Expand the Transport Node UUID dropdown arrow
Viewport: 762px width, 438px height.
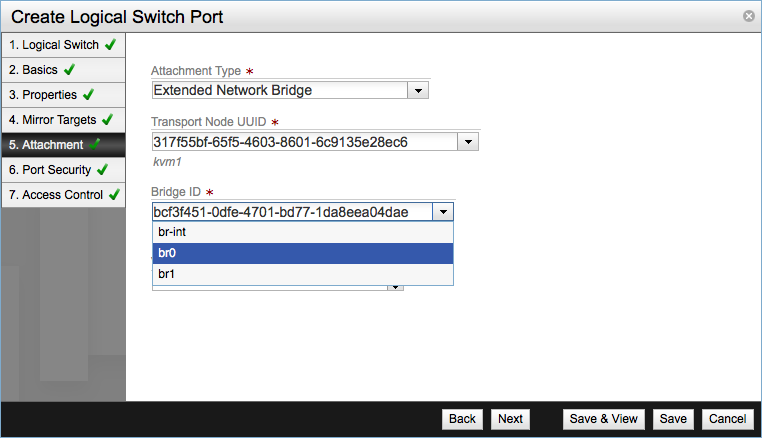click(x=468, y=142)
